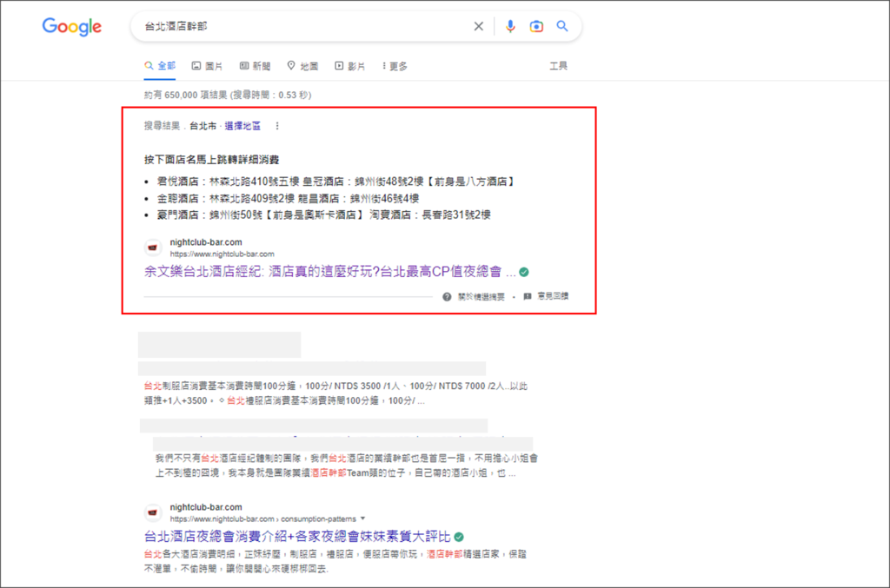
Task: Search by image with the camera icon
Action: pyautogui.click(x=536, y=26)
